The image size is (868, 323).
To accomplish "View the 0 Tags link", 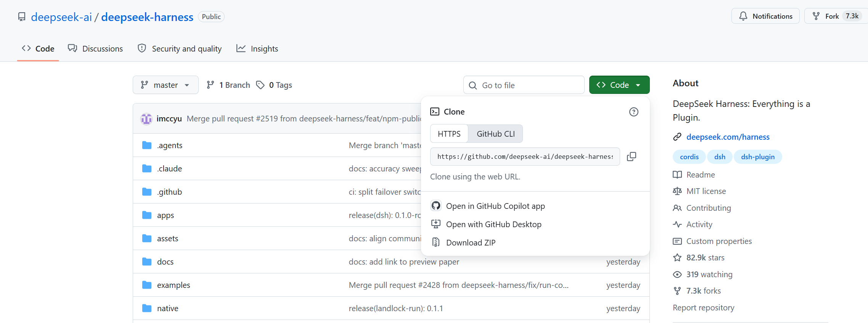I will [274, 85].
